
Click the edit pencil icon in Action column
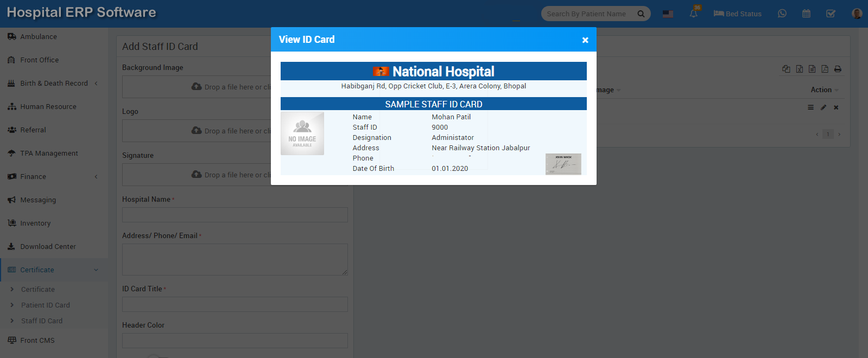coord(823,107)
